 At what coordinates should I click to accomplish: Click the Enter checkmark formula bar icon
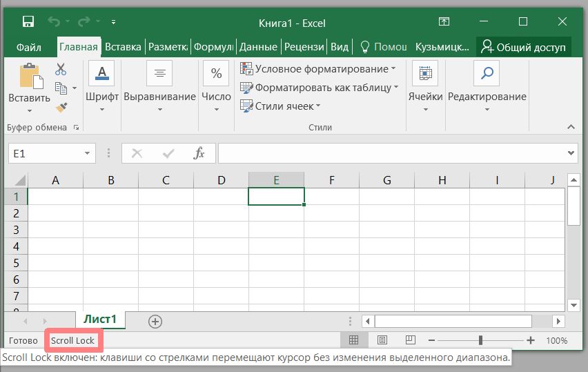pyautogui.click(x=168, y=153)
